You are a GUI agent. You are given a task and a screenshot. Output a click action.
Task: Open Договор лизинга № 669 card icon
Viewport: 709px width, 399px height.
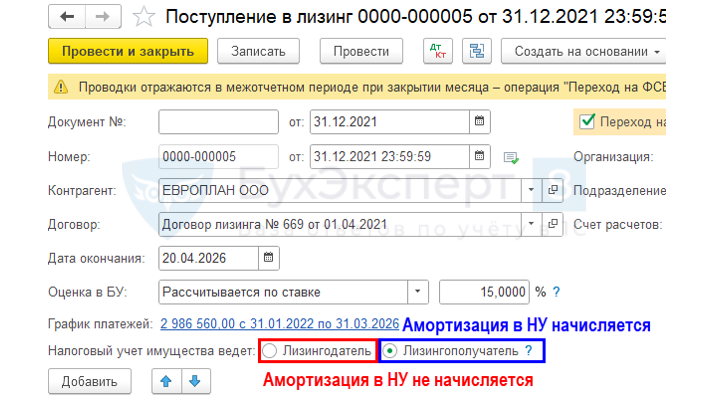pyautogui.click(x=553, y=224)
